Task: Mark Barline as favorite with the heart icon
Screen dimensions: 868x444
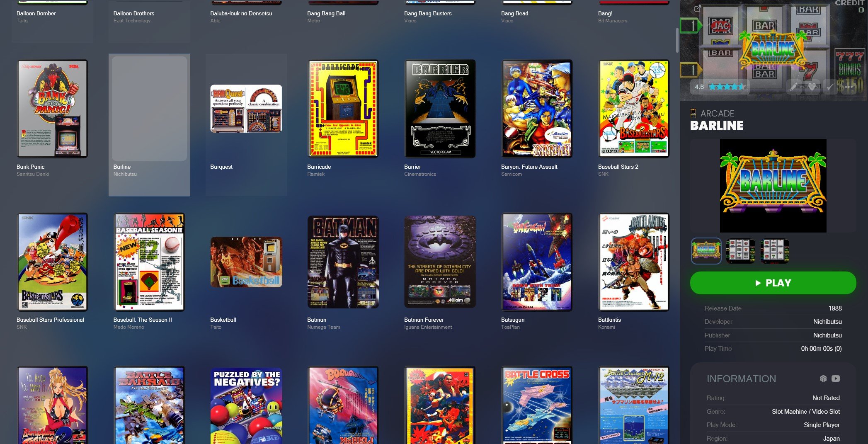Action: 812,87
